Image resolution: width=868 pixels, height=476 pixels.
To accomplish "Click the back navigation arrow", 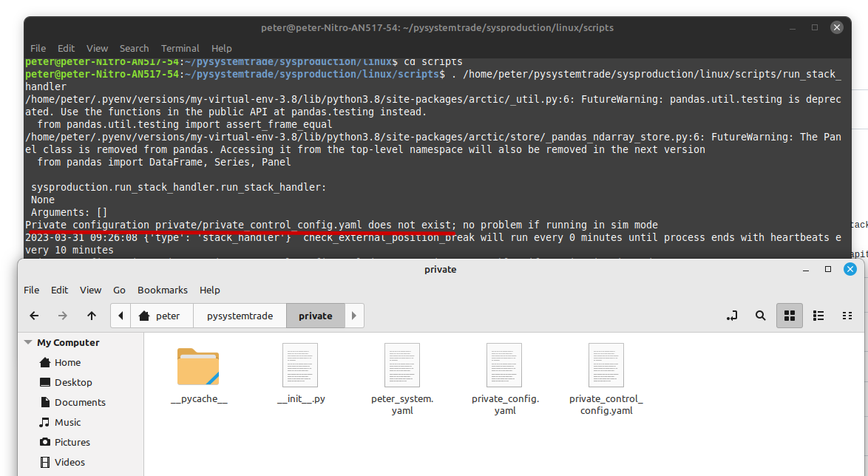I will pos(34,316).
